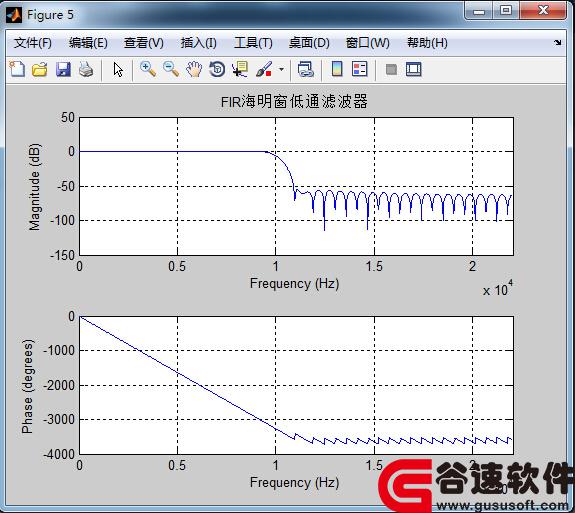The width and height of the screenshot is (575, 513).
Task: Click the New Figure icon
Action: pos(17,69)
